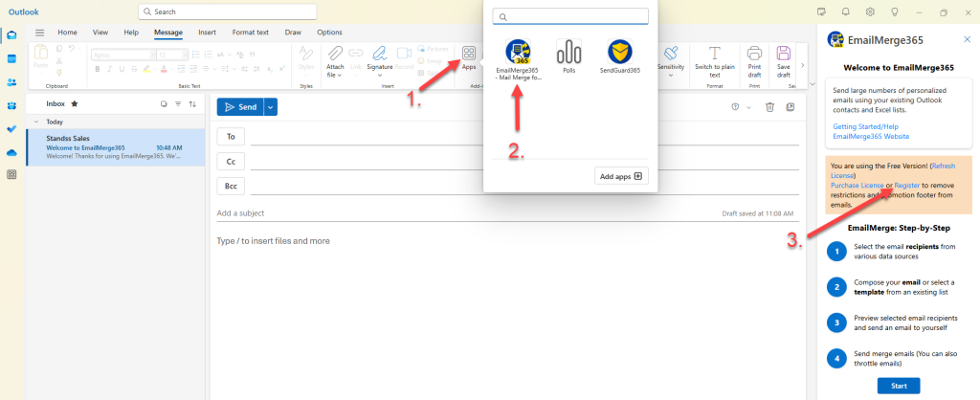Open Standss Sales welcome email

(116, 147)
